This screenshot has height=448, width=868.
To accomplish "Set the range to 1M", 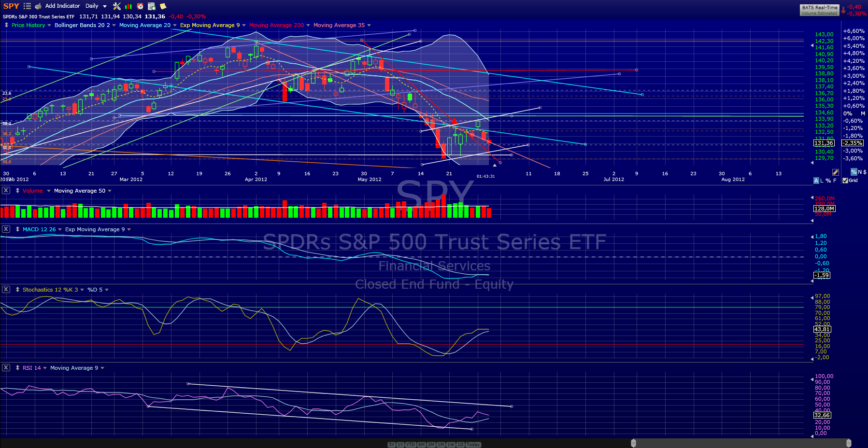I will click(441, 445).
